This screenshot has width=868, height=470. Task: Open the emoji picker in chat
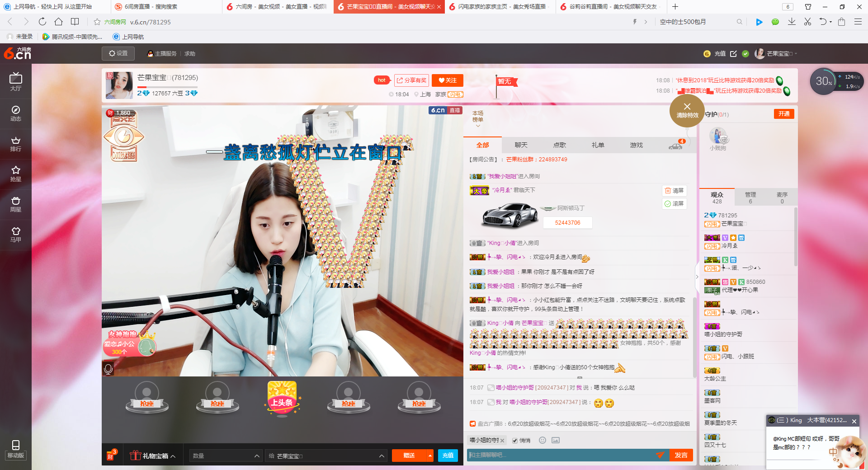click(x=542, y=440)
